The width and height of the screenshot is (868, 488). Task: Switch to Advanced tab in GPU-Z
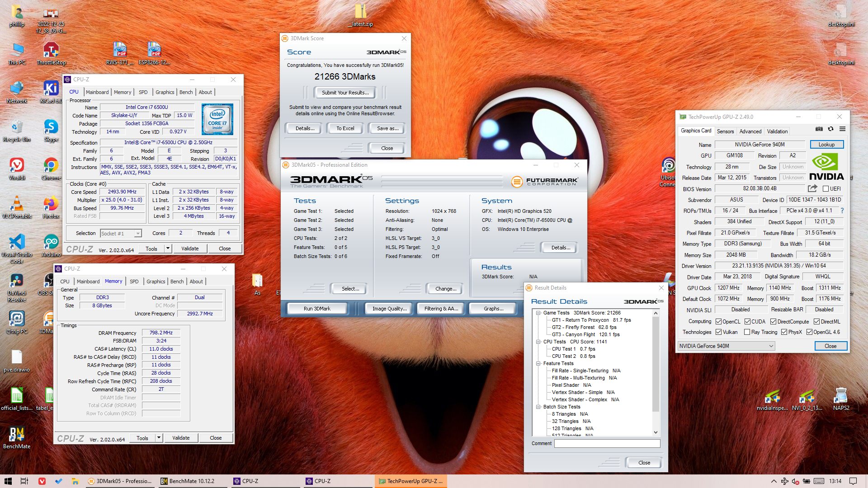[750, 131]
